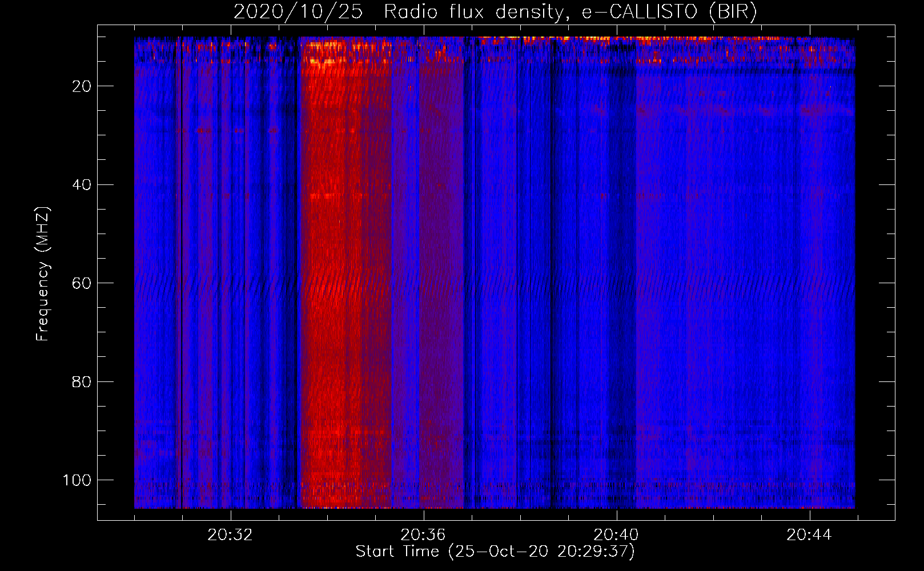Click the 60 MHz frequency tick label

tap(82, 284)
